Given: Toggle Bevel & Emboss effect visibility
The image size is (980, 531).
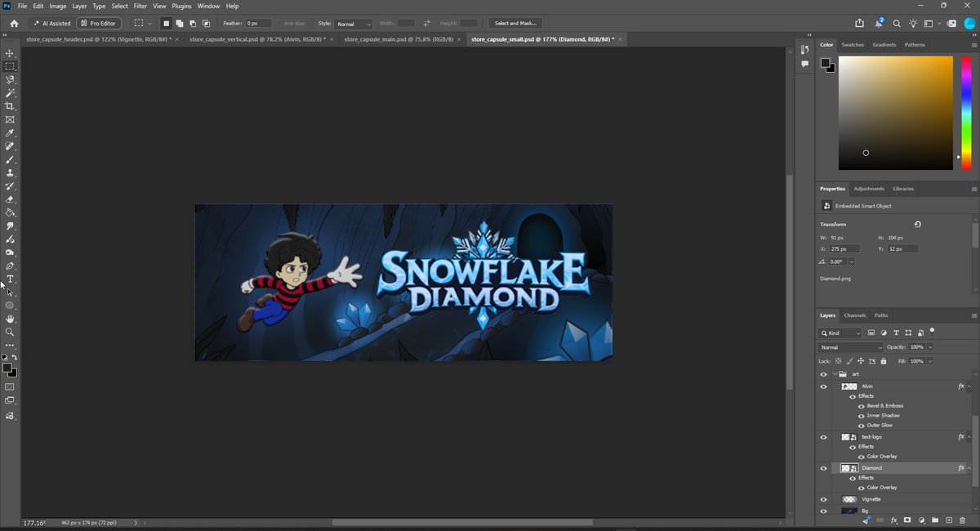Looking at the screenshot, I should tap(861, 406).
